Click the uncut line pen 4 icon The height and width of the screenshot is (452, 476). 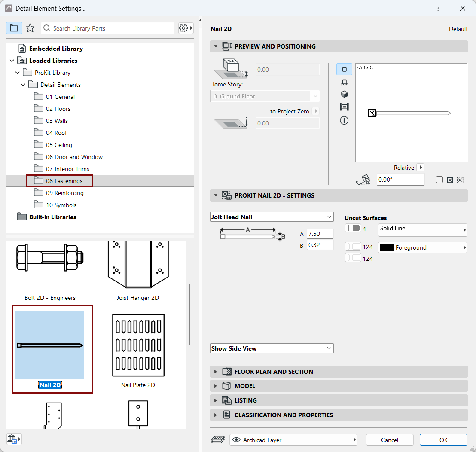pyautogui.click(x=353, y=228)
